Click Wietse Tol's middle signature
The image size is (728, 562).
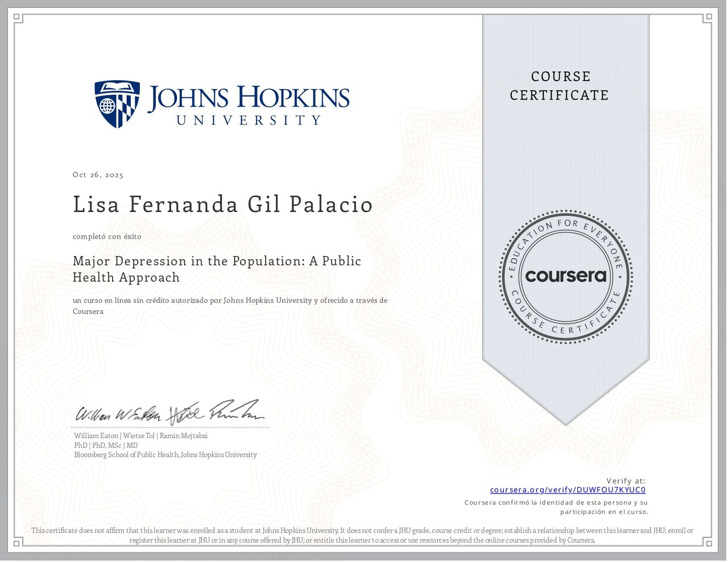pos(185,414)
